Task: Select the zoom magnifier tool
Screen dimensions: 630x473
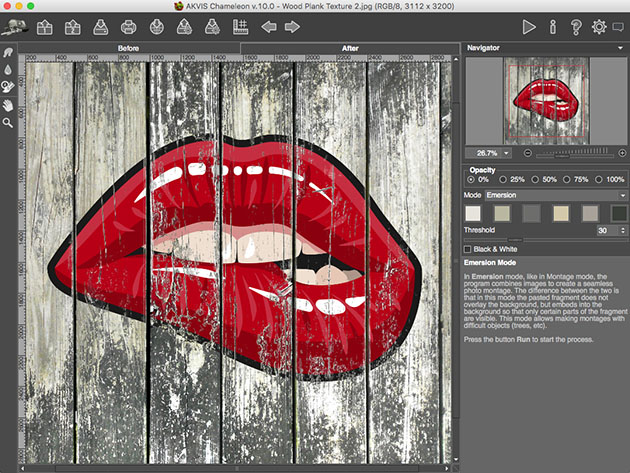Action: (x=8, y=122)
